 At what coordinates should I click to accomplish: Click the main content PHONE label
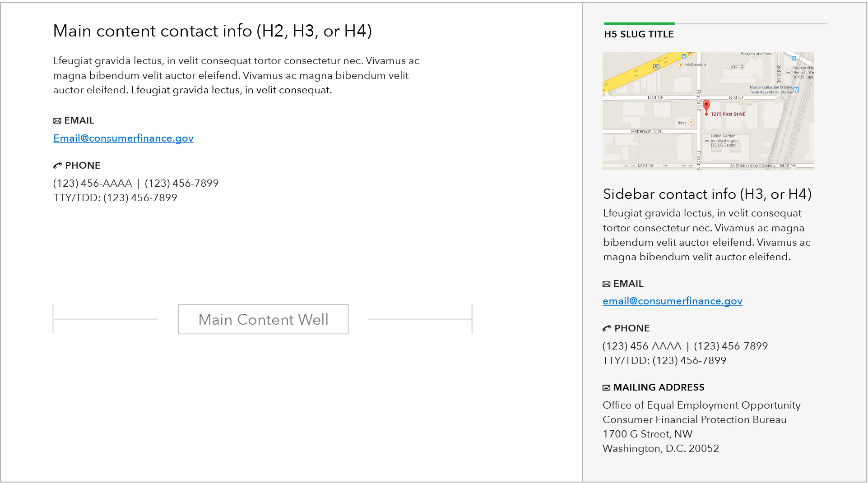[83, 166]
